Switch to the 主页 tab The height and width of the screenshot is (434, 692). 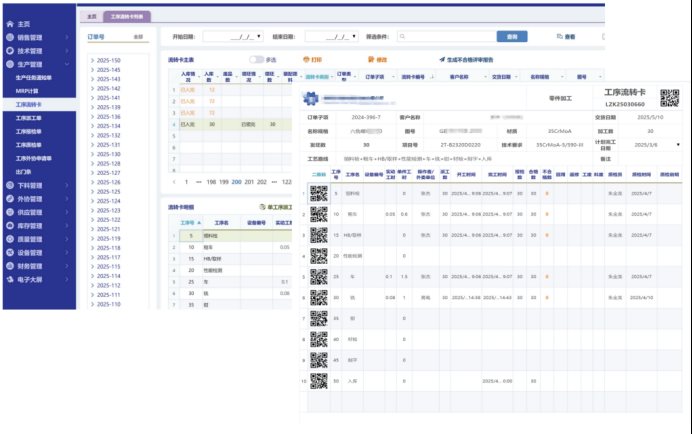91,17
